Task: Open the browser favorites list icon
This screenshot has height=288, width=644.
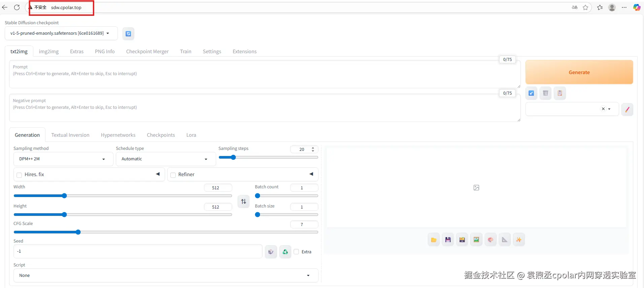Action: coord(600,7)
